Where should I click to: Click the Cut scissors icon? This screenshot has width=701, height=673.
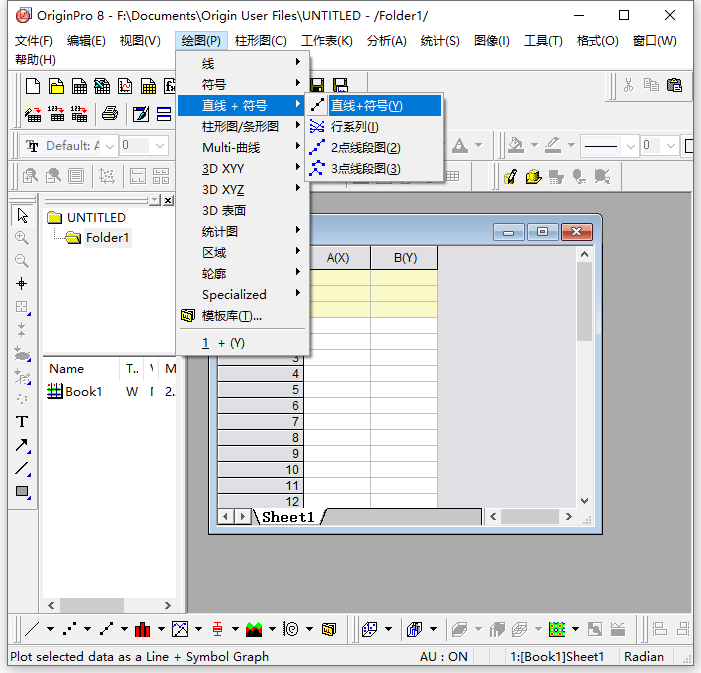click(629, 85)
